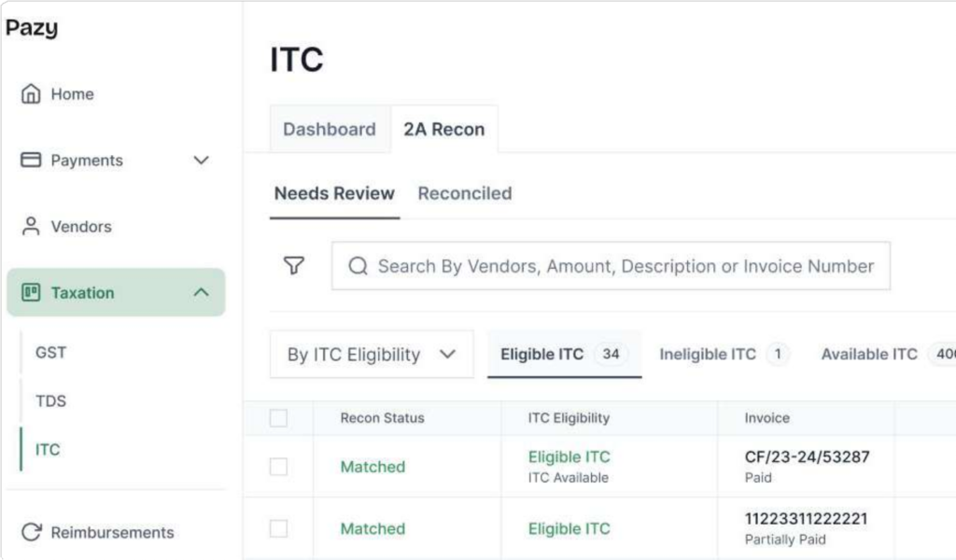Switch to the Dashboard tab
Screen dimensions: 956x560
329,130
